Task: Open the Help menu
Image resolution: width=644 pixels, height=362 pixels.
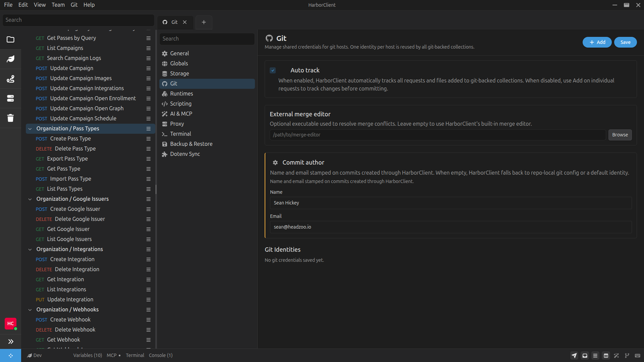Action: coord(89,5)
